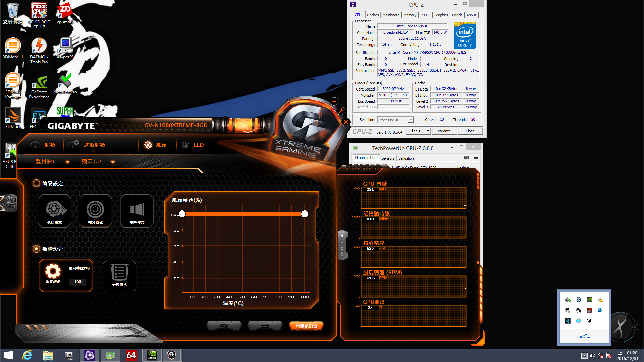Click GPU-Z screenshot camera icon
Screen dimensions: 644x362
(467, 157)
